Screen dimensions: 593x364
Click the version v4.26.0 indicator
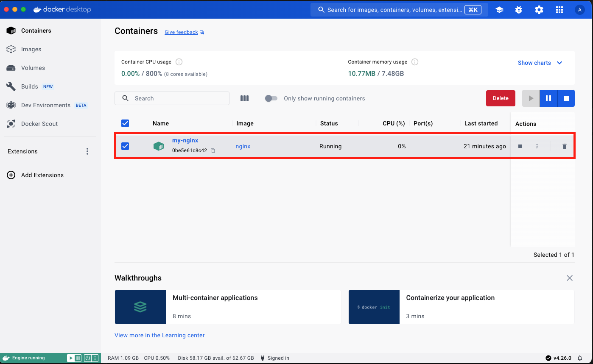pos(558,358)
